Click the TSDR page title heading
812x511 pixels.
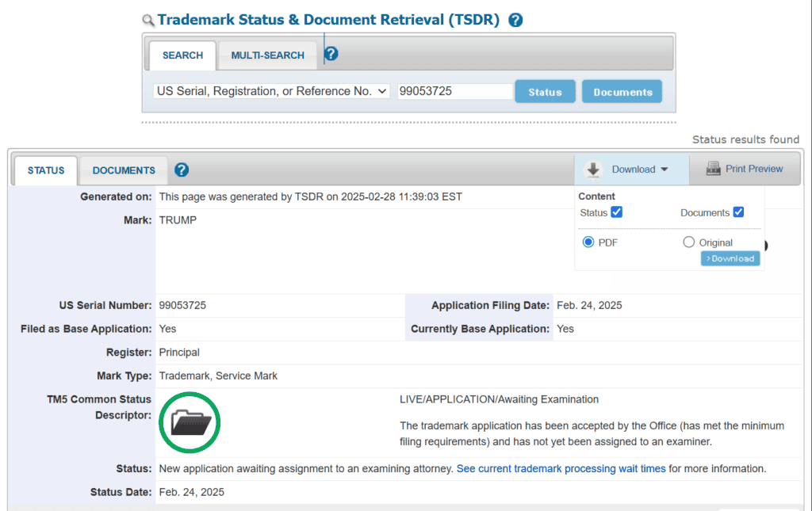point(328,20)
